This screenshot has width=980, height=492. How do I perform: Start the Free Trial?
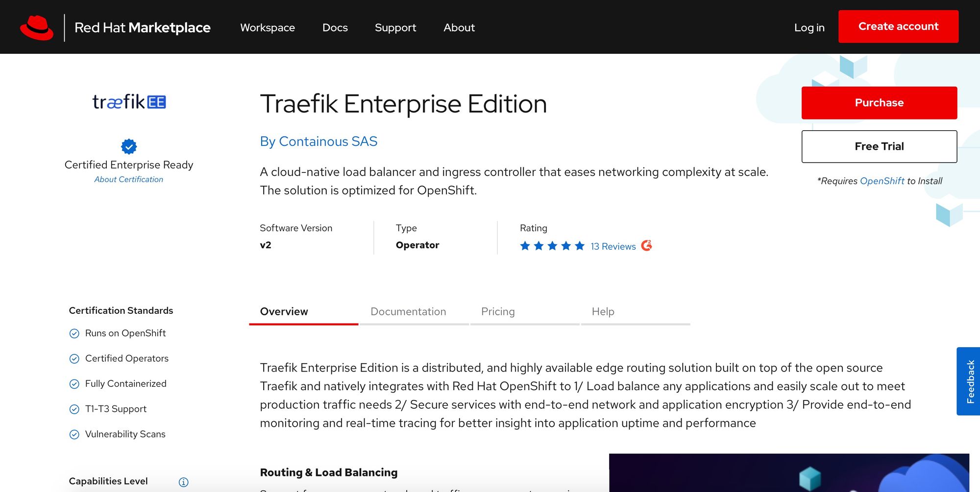[x=880, y=146]
